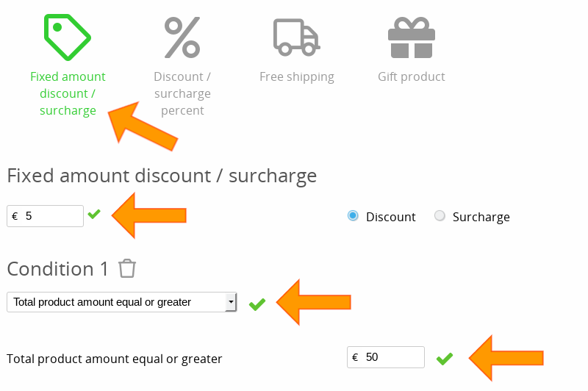Click the Free shipping text label
Screen dimensions: 588x391
296,76
